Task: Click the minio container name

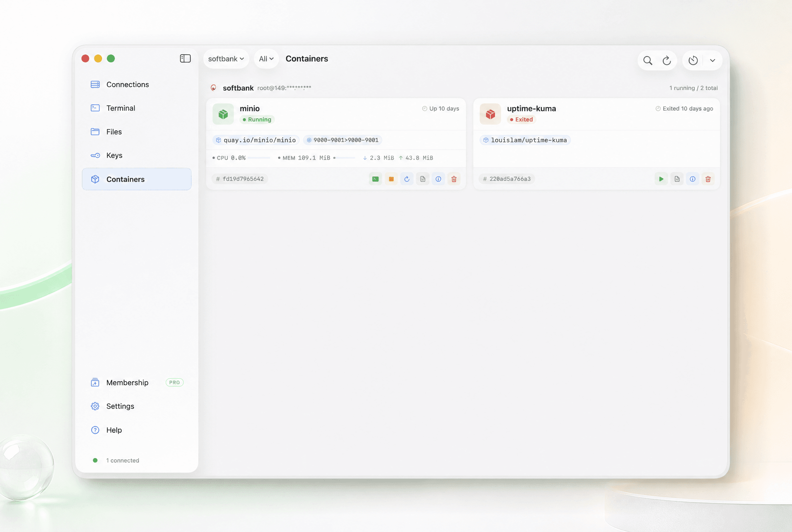Action: click(x=249, y=109)
